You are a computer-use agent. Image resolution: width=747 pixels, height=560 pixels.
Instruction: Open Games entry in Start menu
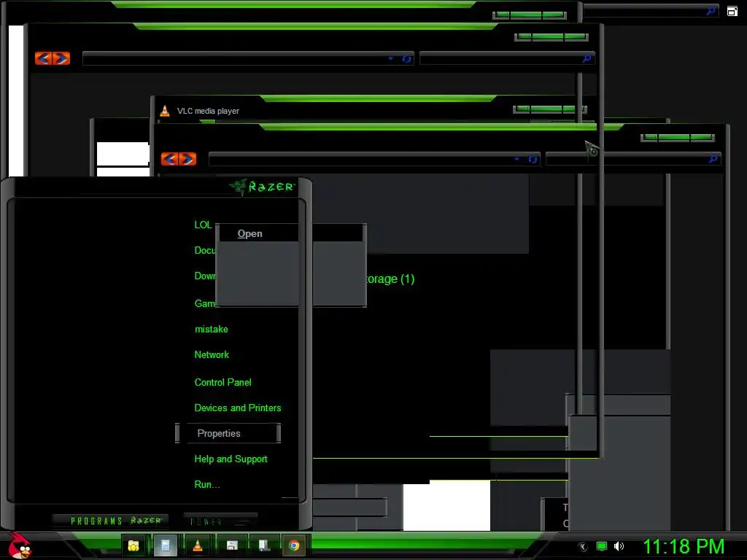click(205, 303)
